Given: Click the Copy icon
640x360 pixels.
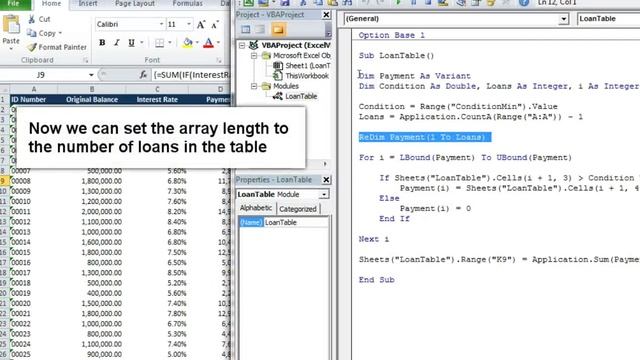Looking at the screenshot, I should 31,33.
